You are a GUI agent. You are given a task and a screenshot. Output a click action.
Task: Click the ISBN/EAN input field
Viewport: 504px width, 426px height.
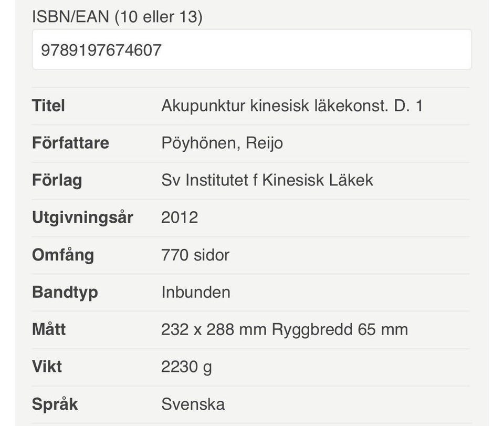(252, 50)
